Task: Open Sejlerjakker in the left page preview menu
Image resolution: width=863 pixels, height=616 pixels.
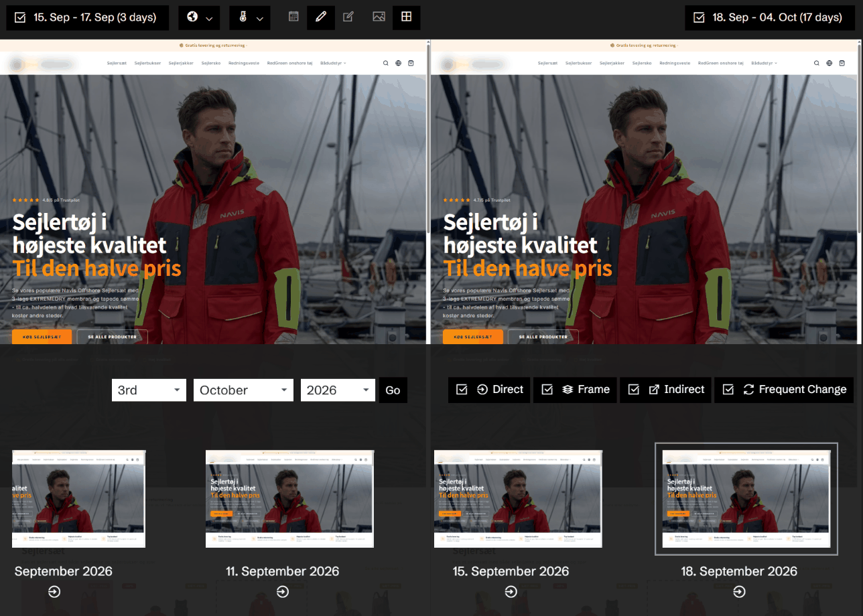Action: click(181, 63)
